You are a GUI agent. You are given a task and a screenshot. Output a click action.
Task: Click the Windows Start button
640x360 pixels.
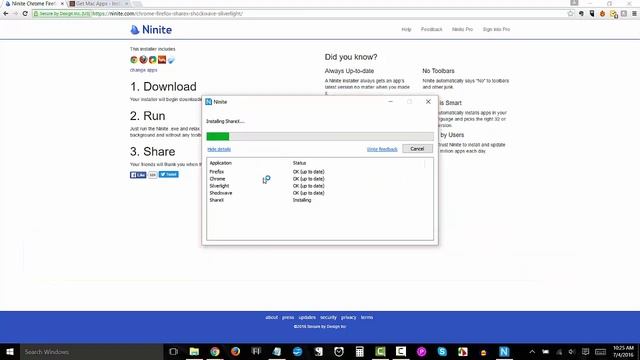tap(10, 351)
